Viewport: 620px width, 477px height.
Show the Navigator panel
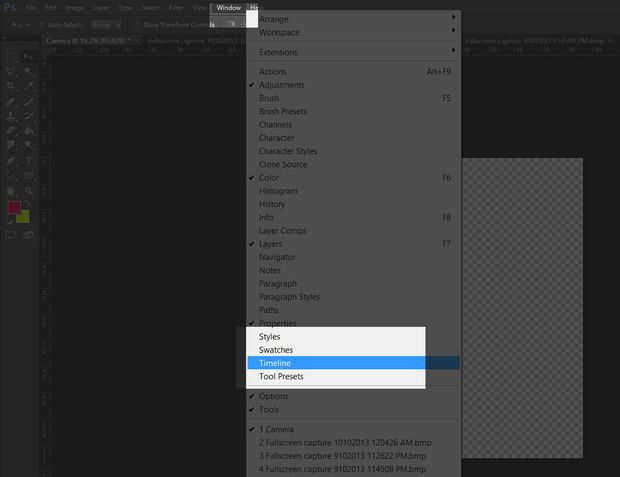point(353,257)
